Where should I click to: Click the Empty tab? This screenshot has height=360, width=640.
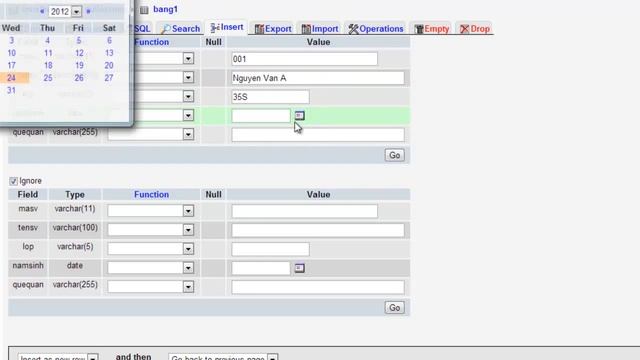pyautogui.click(x=432, y=29)
